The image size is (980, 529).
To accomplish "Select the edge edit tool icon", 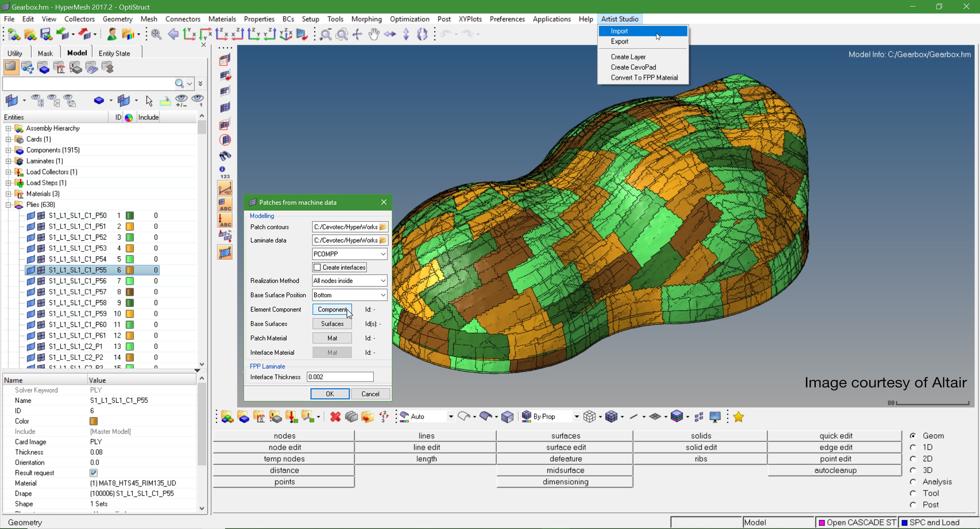I will click(x=835, y=447).
